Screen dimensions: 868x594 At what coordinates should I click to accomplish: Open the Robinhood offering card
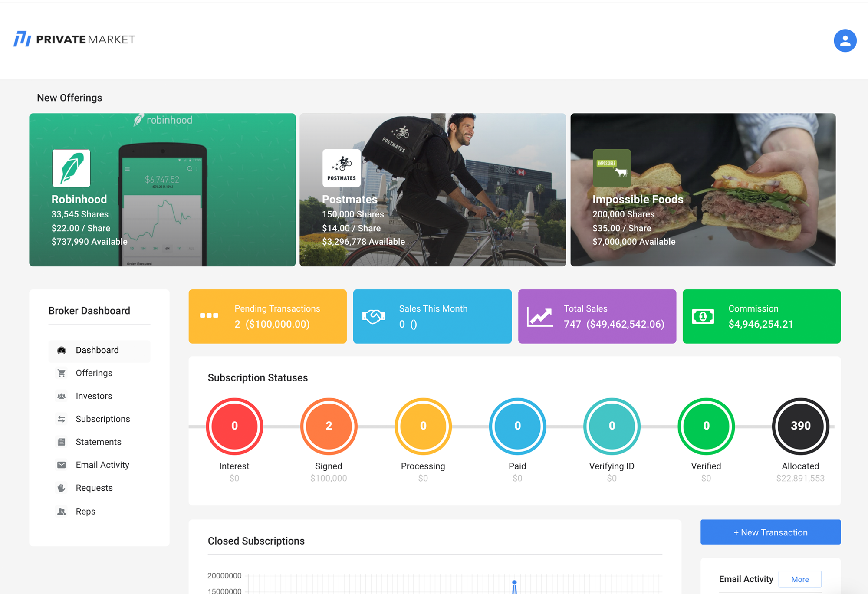point(162,190)
